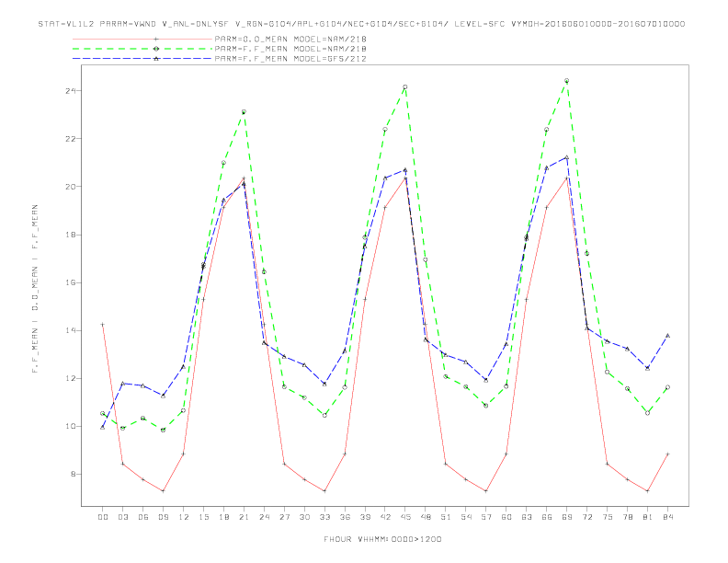
Task: Click the y-axis tick label 14
Action: point(70,331)
